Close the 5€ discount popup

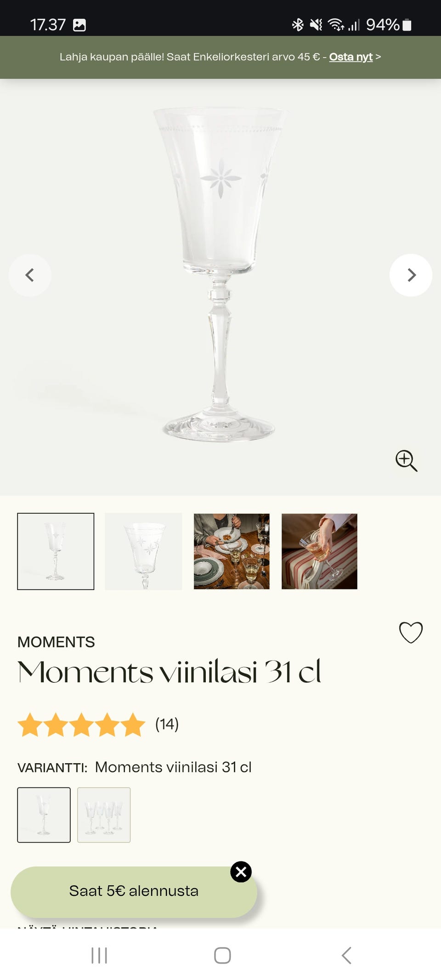[241, 872]
